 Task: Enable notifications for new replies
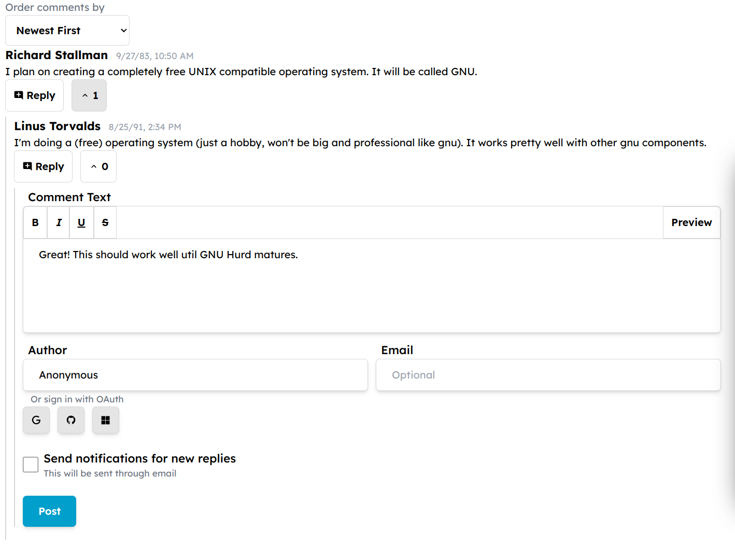[31, 465]
